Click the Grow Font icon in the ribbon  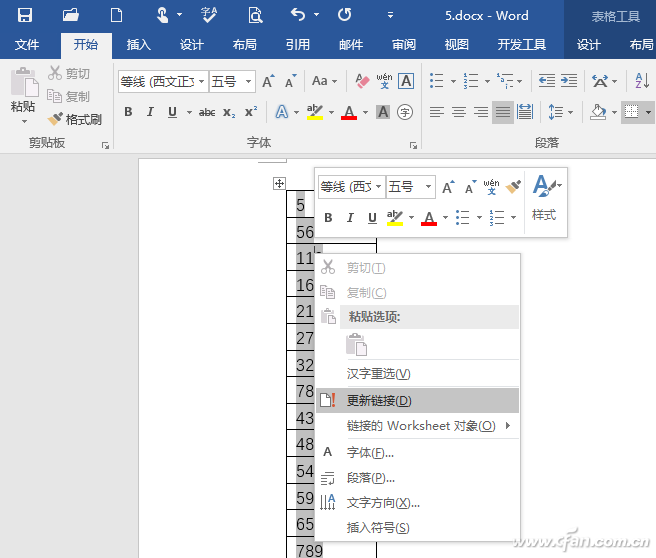[x=268, y=81]
